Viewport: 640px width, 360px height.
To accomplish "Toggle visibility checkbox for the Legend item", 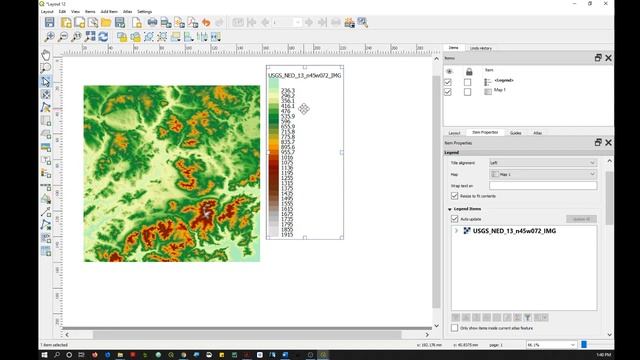I will 448,82.
